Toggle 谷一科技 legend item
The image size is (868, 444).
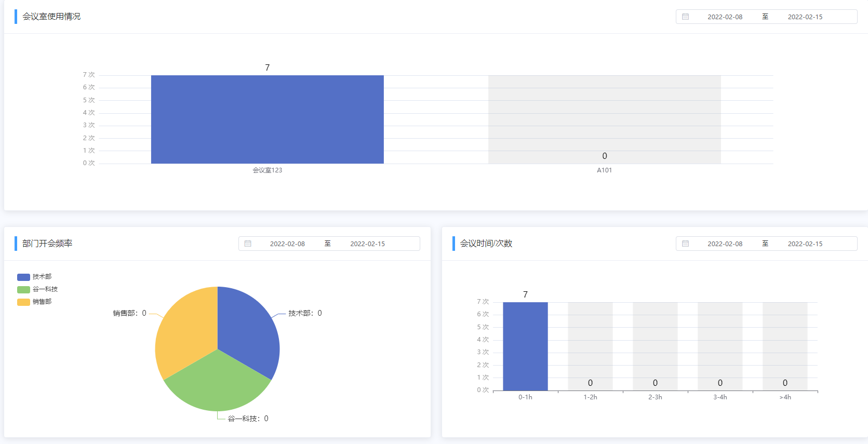pyautogui.click(x=37, y=289)
